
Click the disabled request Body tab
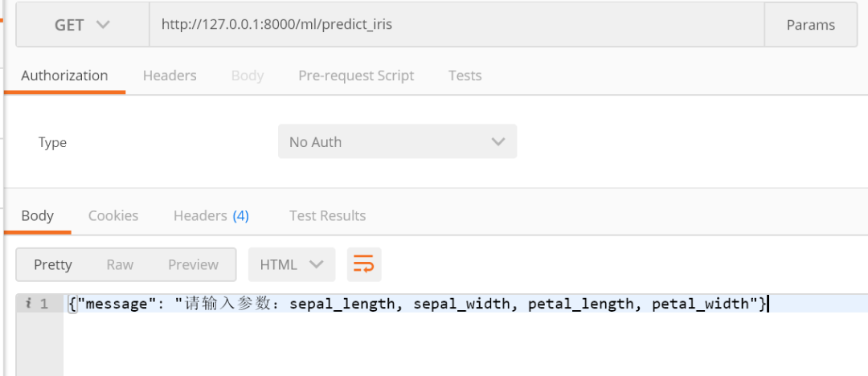(x=248, y=76)
